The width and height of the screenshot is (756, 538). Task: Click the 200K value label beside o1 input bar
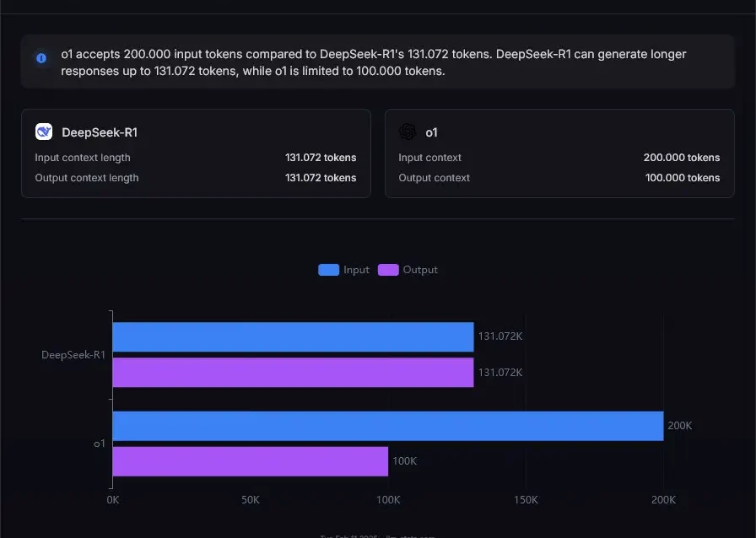[680, 426]
